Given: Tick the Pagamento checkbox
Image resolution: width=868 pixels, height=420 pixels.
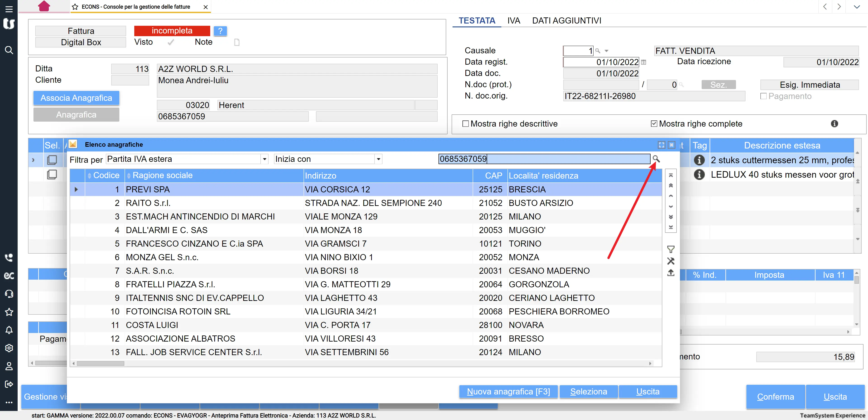Looking at the screenshot, I should 763,96.
